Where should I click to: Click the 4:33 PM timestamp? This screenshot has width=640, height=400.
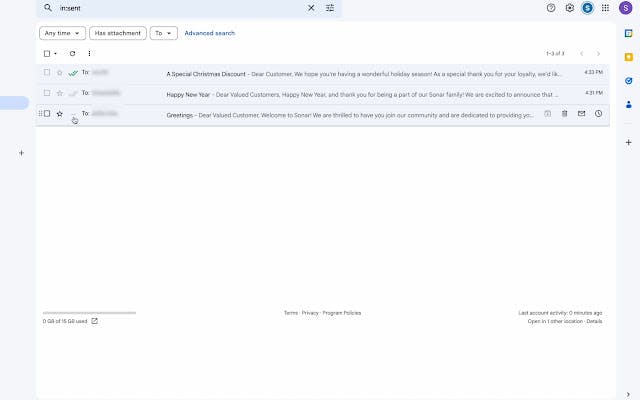(x=593, y=72)
